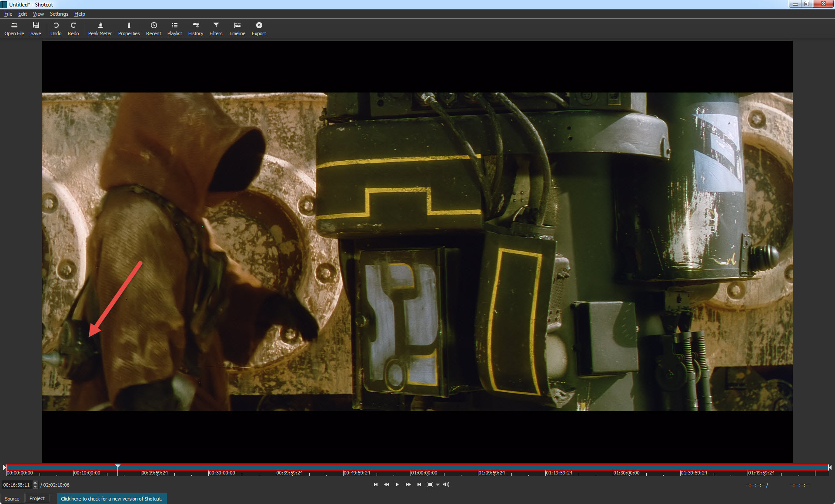Viewport: 835px width, 504px height.
Task: Seek to 01:30:00:00 on the scrub bar
Action: 626,473
